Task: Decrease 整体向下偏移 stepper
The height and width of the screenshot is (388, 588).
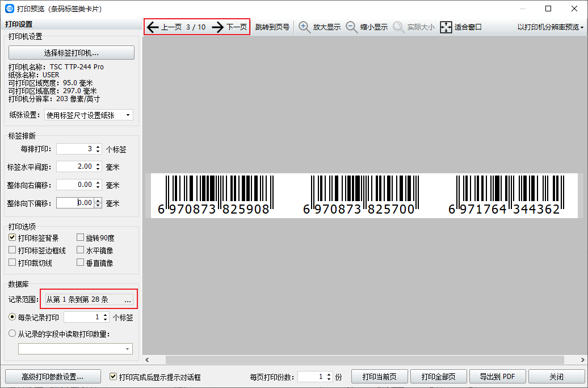Action: [x=98, y=205]
